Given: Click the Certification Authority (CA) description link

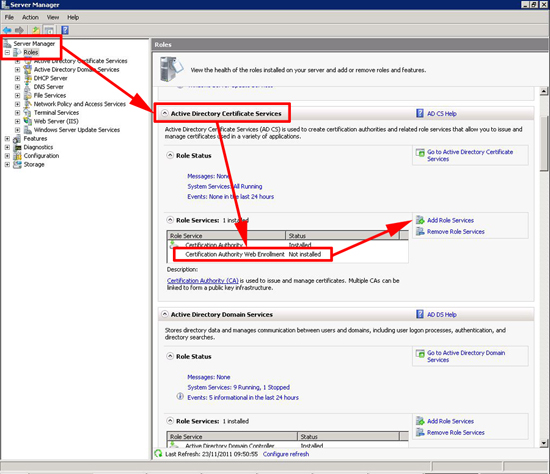Looking at the screenshot, I should [x=203, y=280].
